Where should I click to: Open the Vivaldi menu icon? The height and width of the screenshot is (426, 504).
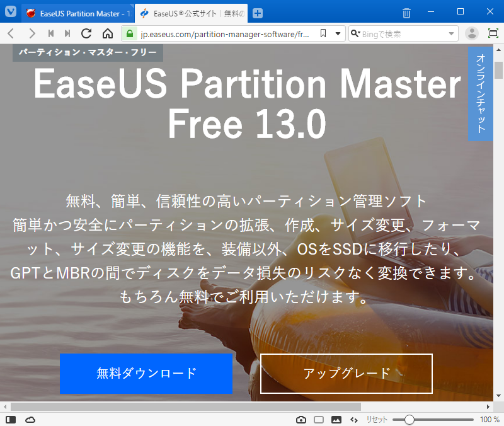click(9, 13)
